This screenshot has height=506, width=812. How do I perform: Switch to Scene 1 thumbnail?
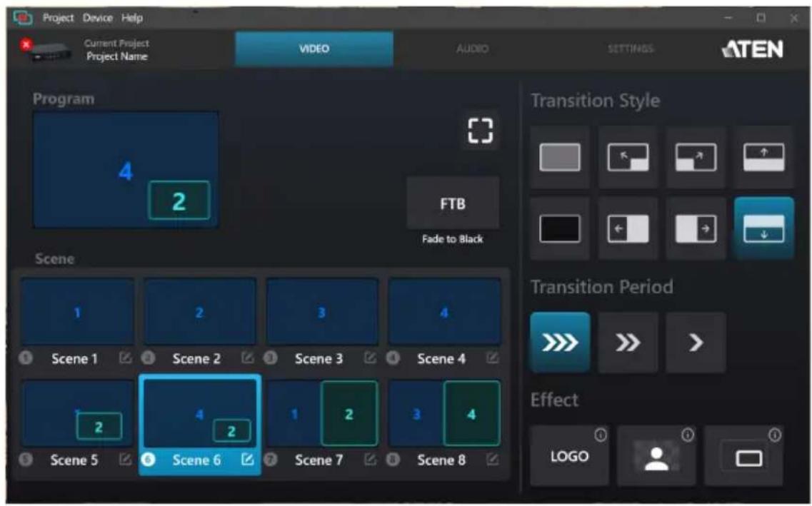pos(77,312)
